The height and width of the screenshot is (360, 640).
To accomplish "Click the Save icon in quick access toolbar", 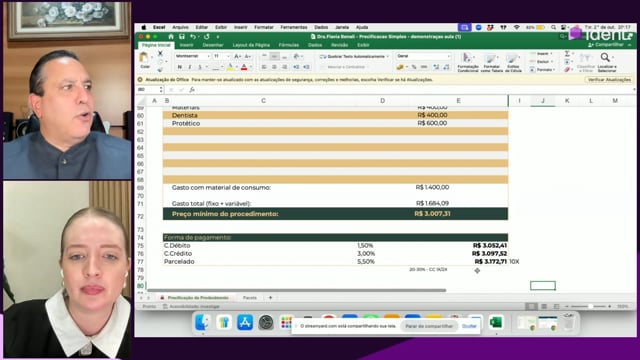I will [x=182, y=37].
